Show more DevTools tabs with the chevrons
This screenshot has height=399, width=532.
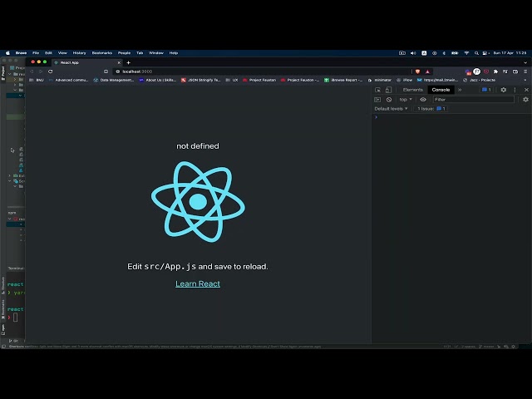point(460,90)
